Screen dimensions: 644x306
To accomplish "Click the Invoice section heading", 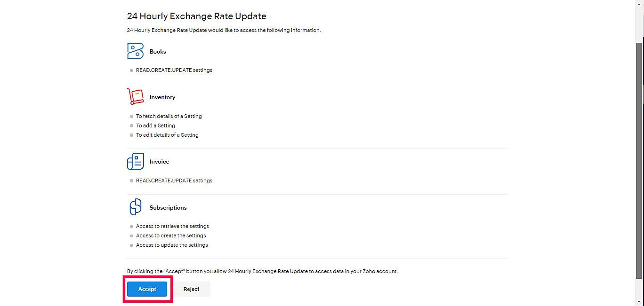I will [159, 162].
